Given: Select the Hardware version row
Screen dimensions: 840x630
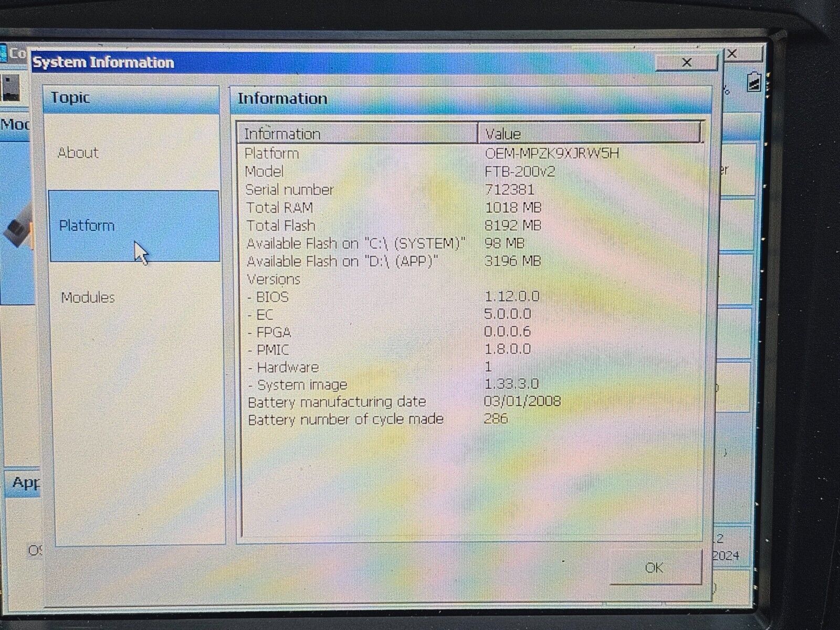Looking at the screenshot, I should tap(470, 367).
